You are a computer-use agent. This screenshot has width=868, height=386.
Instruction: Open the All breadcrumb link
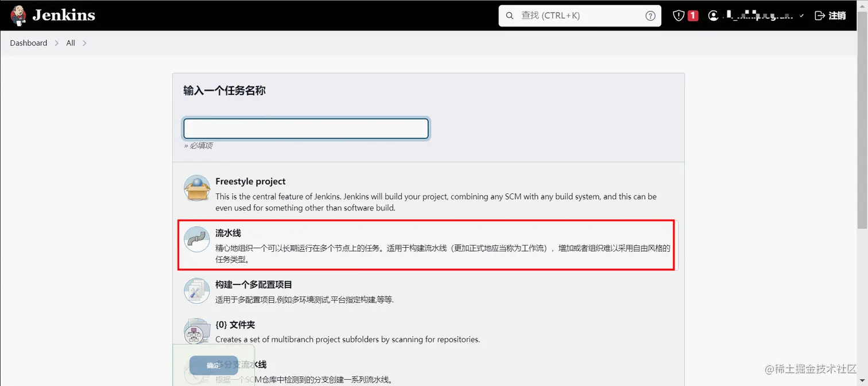tap(71, 43)
